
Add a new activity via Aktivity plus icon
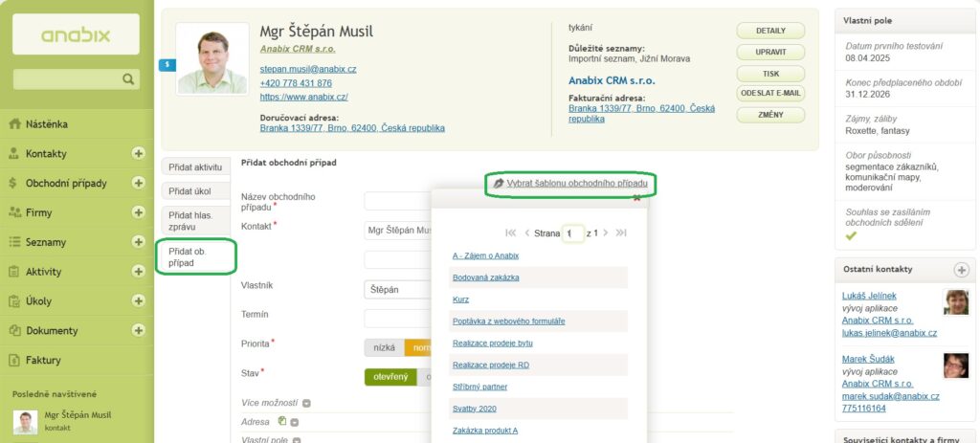139,271
